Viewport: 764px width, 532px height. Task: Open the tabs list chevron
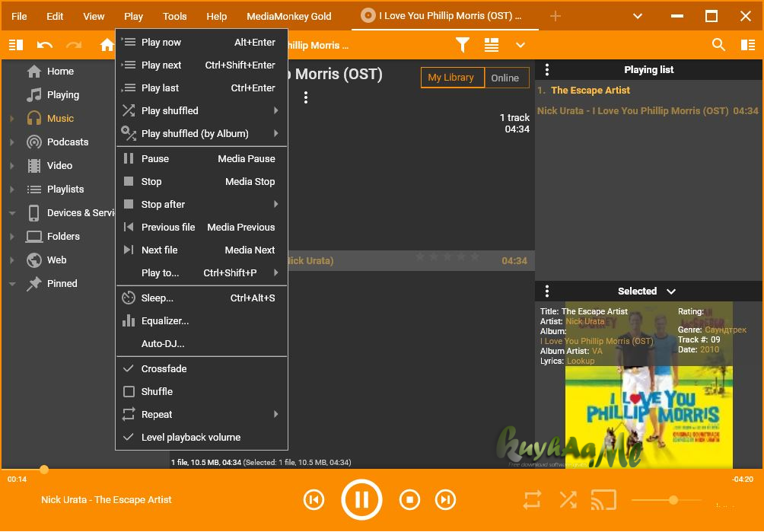638,16
